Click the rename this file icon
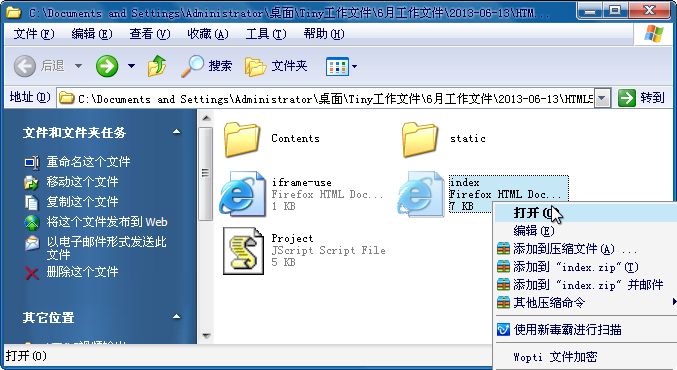Image resolution: width=677 pixels, height=370 pixels. [32, 162]
